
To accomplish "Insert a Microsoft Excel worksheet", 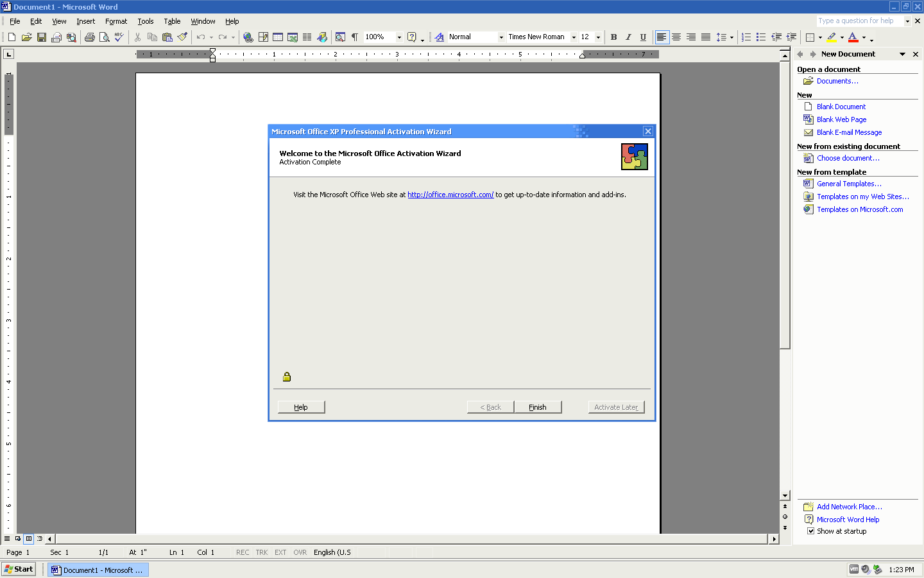I will [x=292, y=37].
